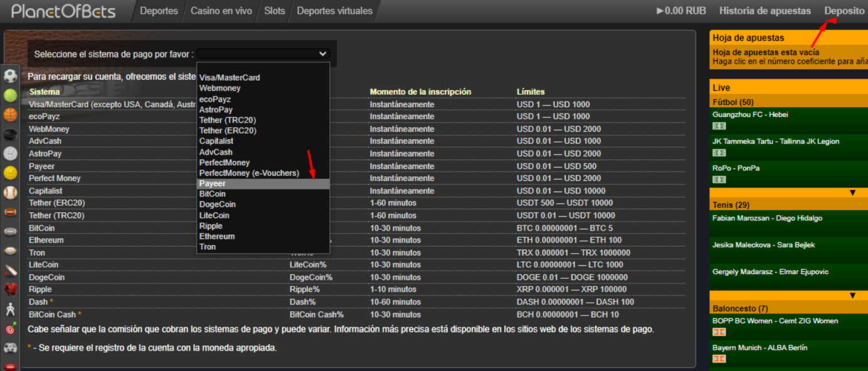
Task: Choose DogeCoin in the dropdown list
Action: pyautogui.click(x=263, y=205)
